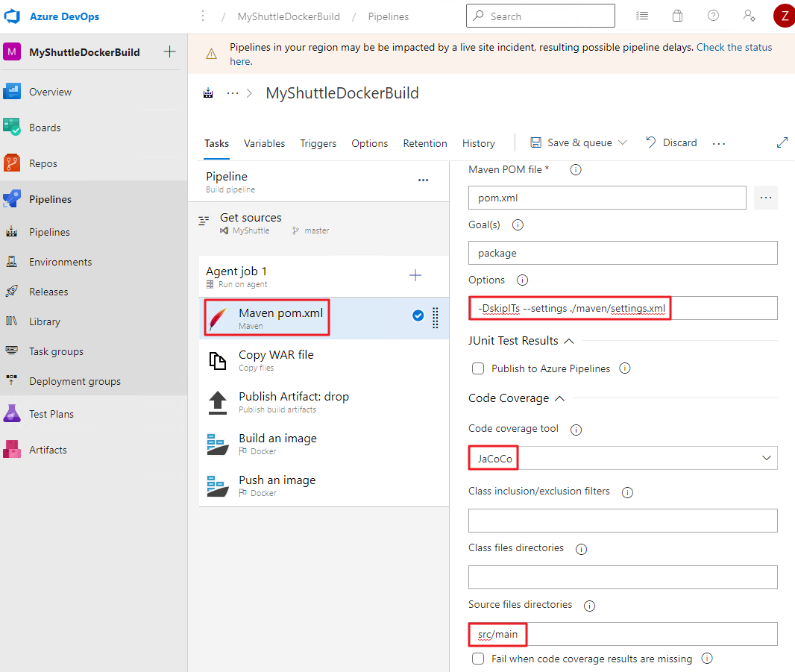Switch to the Tasks tab
Screen dimensions: 795x672
click(x=216, y=143)
